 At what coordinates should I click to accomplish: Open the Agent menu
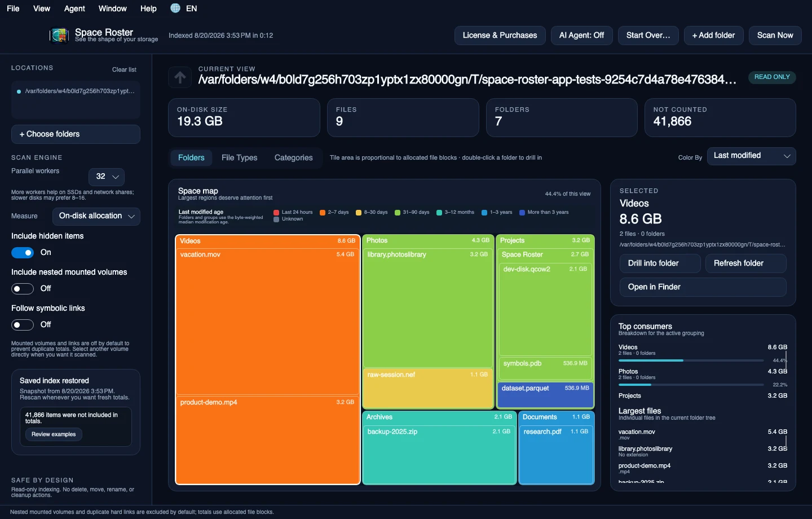click(74, 8)
